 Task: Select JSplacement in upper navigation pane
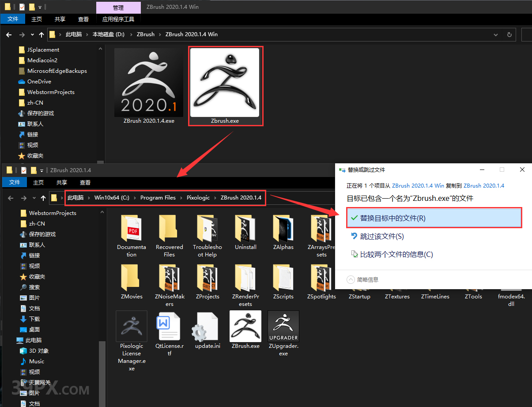click(43, 50)
